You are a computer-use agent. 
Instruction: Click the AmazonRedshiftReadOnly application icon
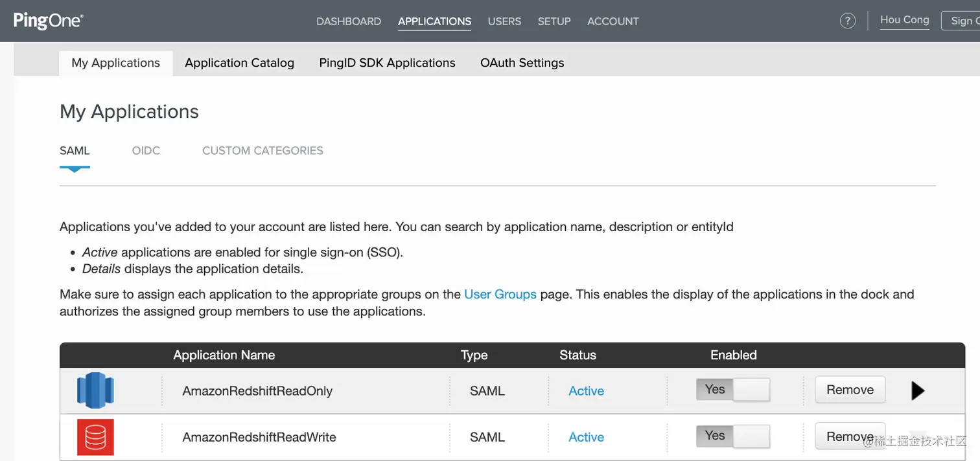95,390
